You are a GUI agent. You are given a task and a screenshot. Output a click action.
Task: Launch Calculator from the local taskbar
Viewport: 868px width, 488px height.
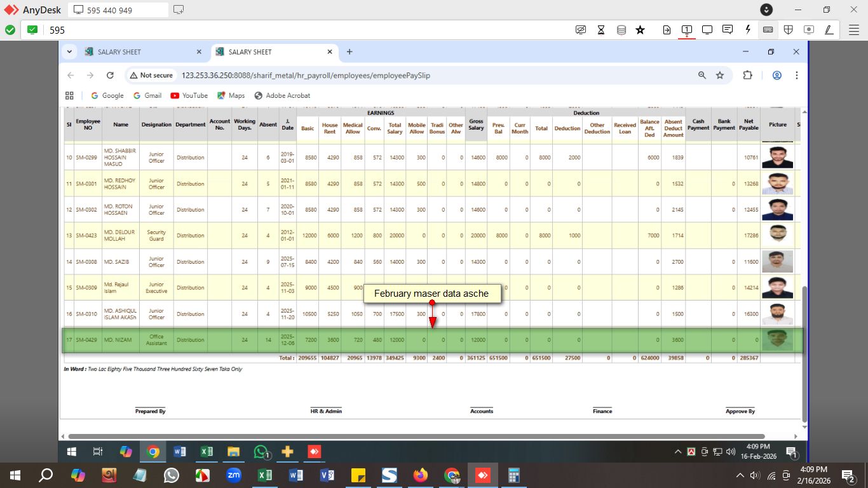pos(513,475)
